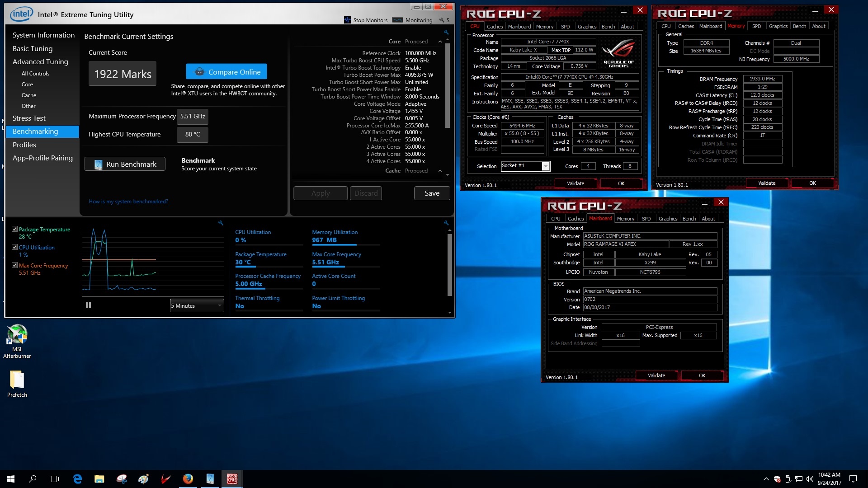Open Profiles page in XTU
This screenshot has width=868, height=488.
pyautogui.click(x=24, y=145)
